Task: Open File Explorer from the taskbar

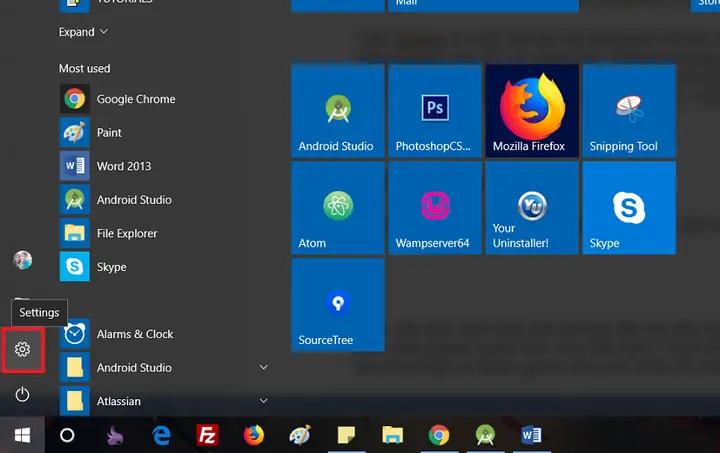Action: click(393, 435)
